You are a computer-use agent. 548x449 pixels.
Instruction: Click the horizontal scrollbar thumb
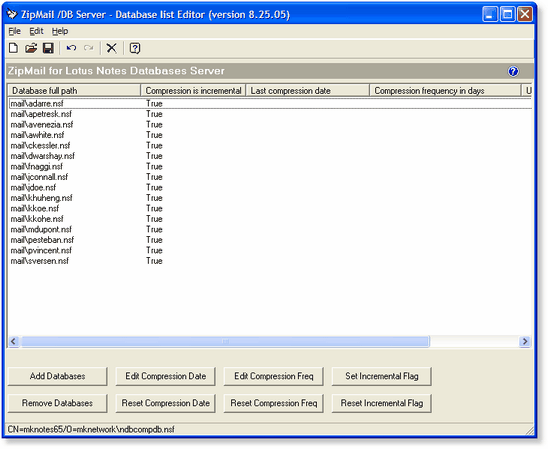(225, 341)
